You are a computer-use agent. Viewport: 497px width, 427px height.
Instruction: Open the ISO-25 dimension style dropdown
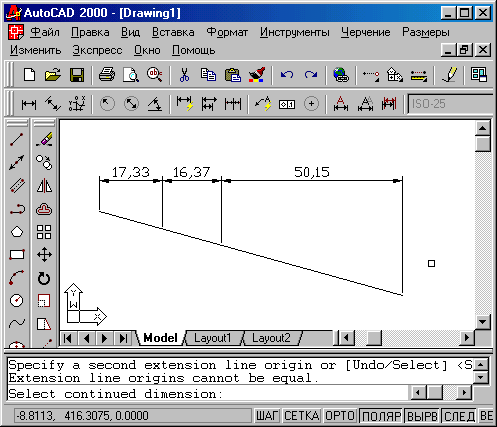coord(451,104)
